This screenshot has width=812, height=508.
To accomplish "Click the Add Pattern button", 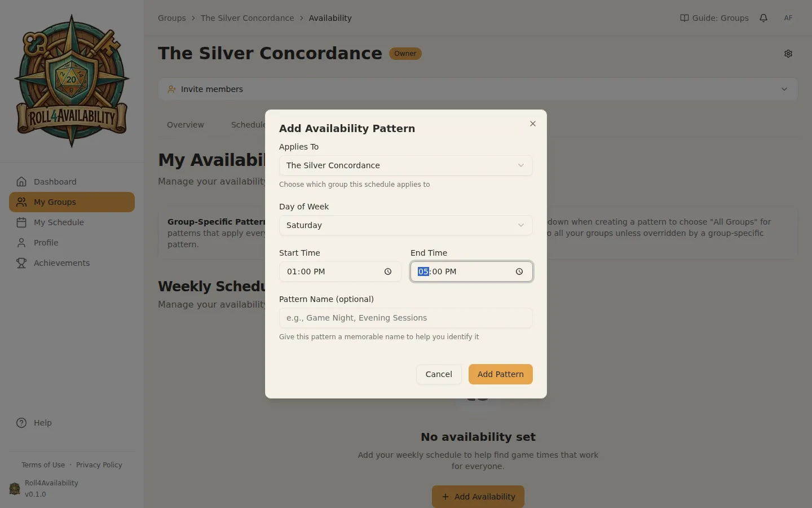I will click(500, 374).
